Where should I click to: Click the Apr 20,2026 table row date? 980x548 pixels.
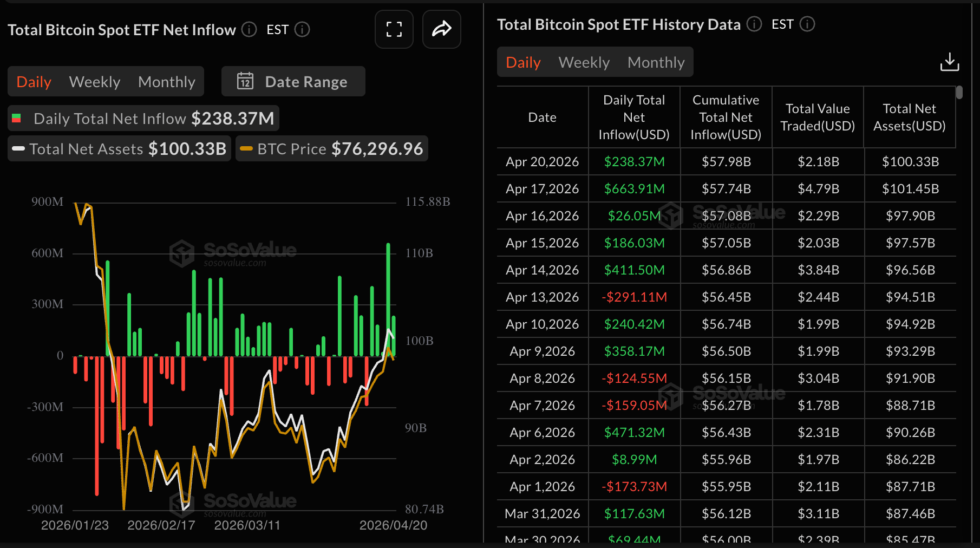[542, 162]
